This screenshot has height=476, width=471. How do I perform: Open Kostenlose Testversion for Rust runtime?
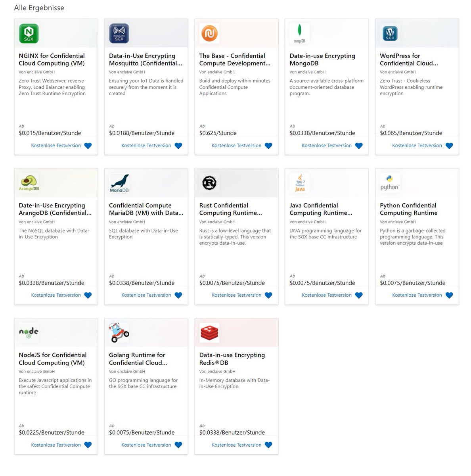tap(237, 295)
